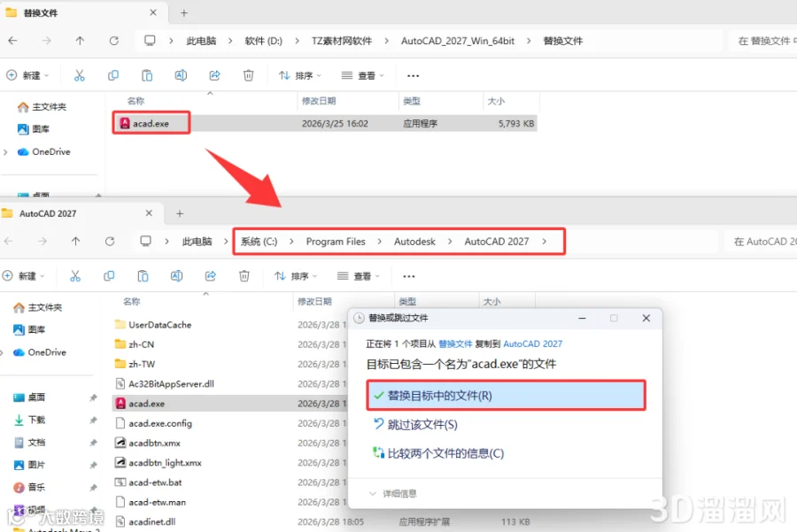The image size is (797, 532).
Task: Click Share icon in AutoCAD 2027 window toolbar
Action: point(211,276)
